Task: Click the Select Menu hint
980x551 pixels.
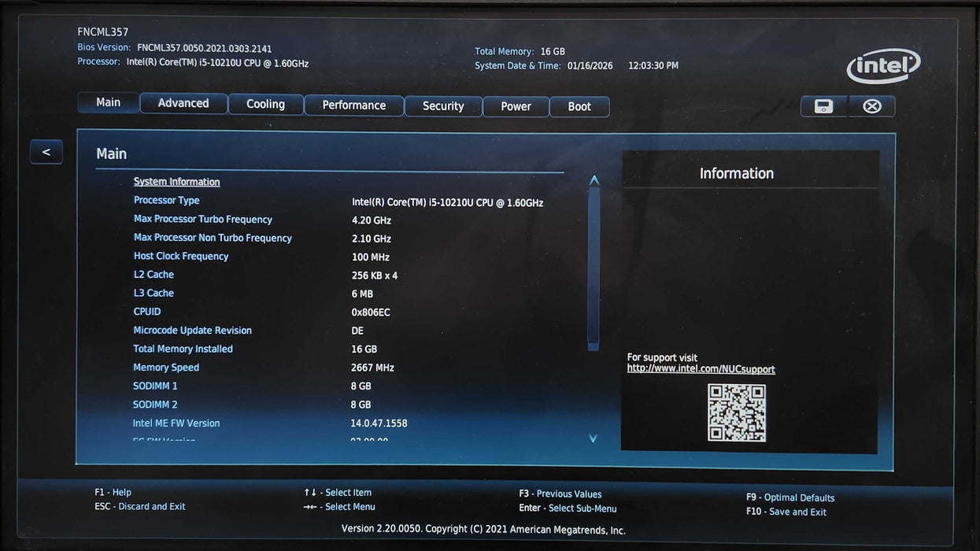Action: 339,507
